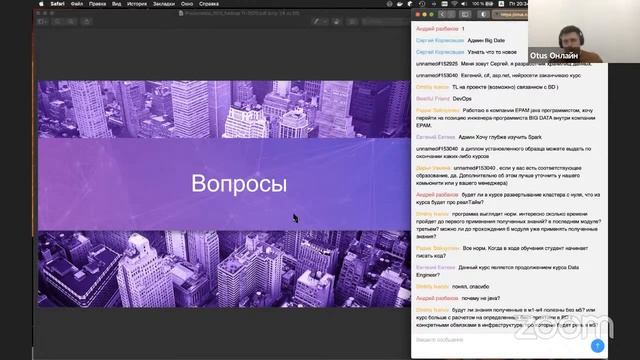Open the Окно menu
The height and width of the screenshot is (360, 640).
187,4
